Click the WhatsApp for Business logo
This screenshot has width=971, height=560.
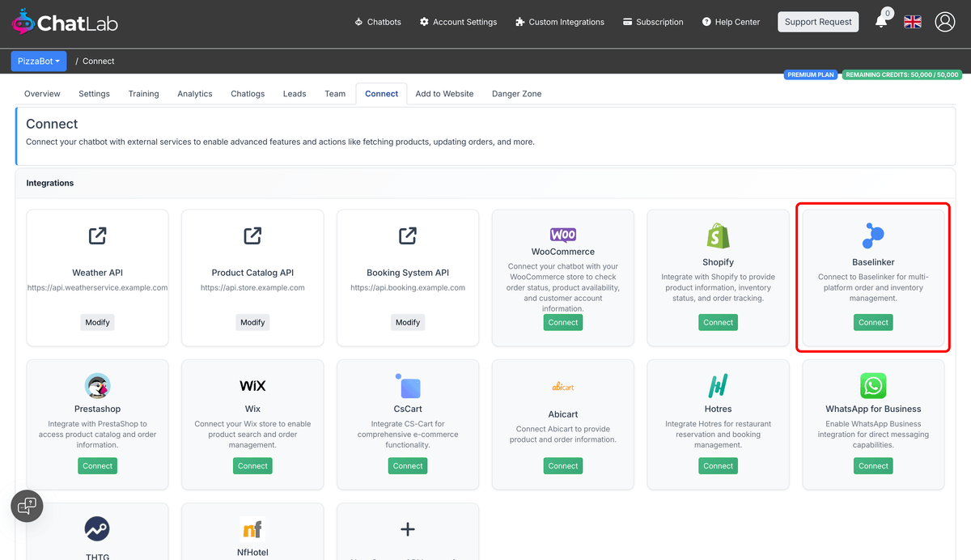(x=873, y=386)
